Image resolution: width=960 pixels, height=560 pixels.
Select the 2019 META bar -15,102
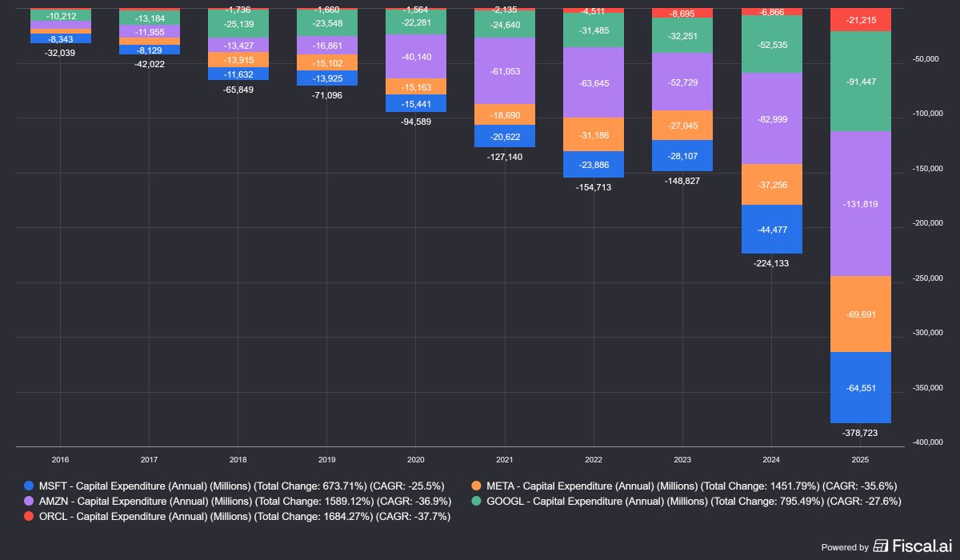[327, 62]
